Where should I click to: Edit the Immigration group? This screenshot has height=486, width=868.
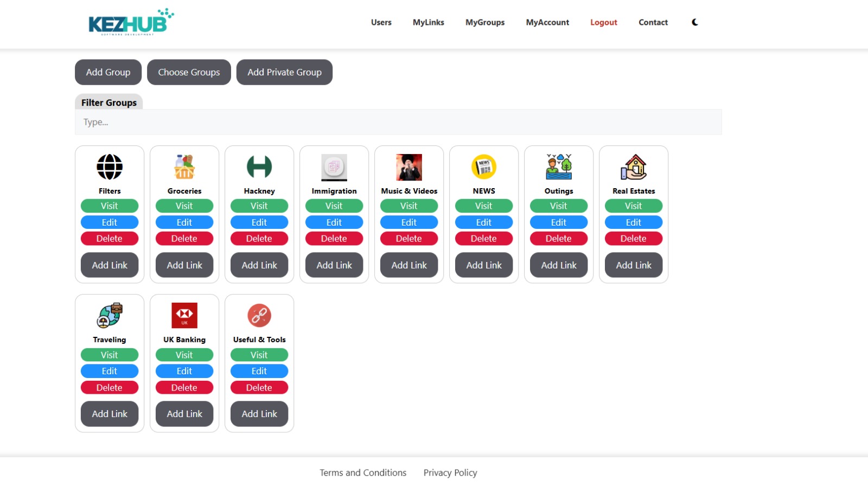click(334, 222)
